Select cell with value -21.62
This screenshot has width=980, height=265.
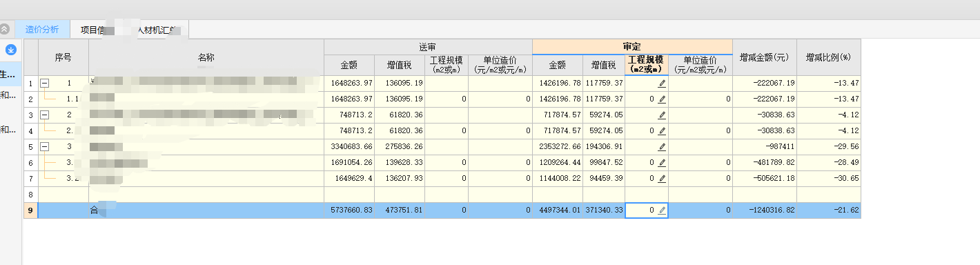828,210
